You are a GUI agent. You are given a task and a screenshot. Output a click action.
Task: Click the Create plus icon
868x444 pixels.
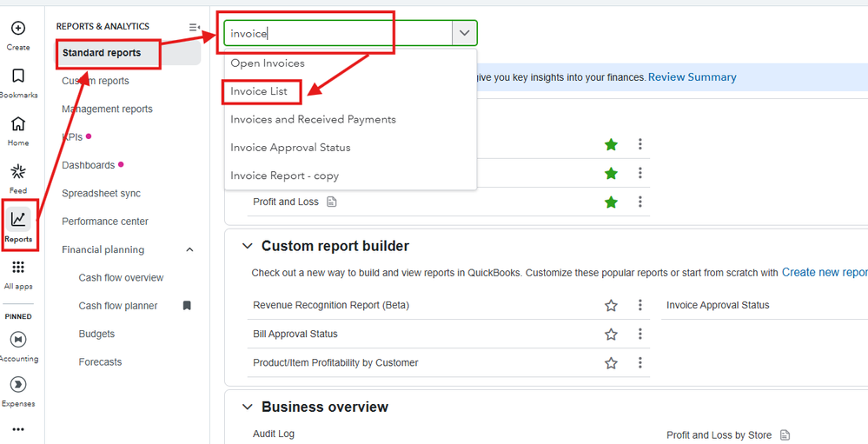[x=18, y=29]
